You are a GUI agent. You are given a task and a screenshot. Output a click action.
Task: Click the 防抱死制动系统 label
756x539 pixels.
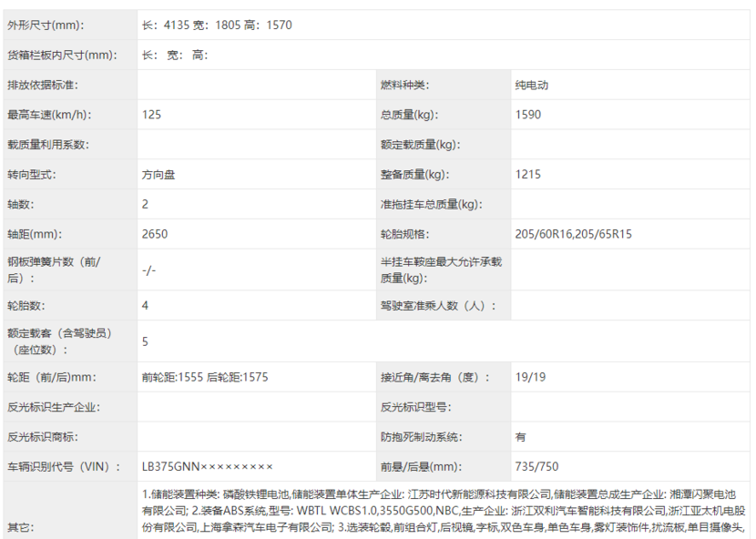(x=421, y=437)
